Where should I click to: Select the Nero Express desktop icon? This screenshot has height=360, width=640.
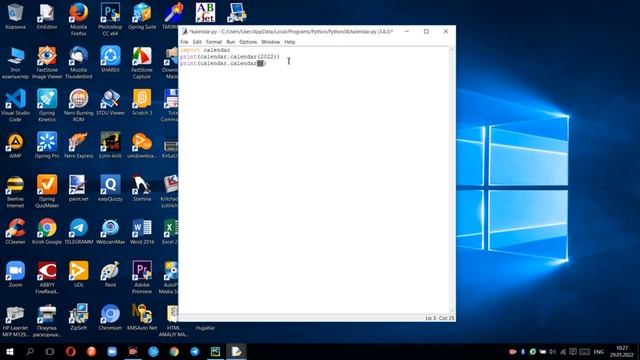click(78, 145)
